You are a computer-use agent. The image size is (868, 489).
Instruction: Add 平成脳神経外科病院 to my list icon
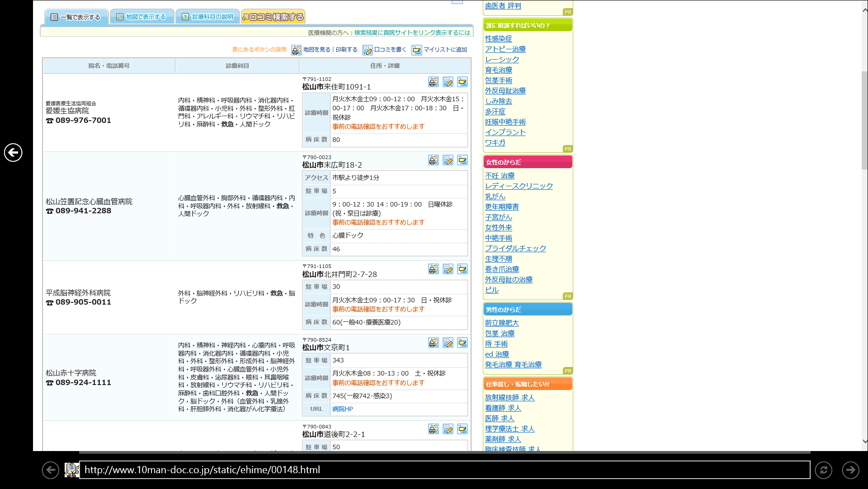click(x=462, y=269)
